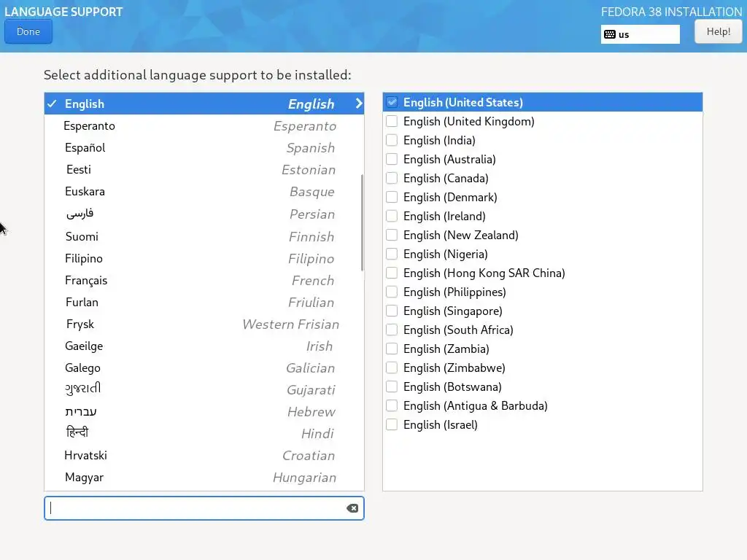Check English (Denmark) checkbox
Image resolution: width=747 pixels, height=560 pixels.
click(x=392, y=197)
